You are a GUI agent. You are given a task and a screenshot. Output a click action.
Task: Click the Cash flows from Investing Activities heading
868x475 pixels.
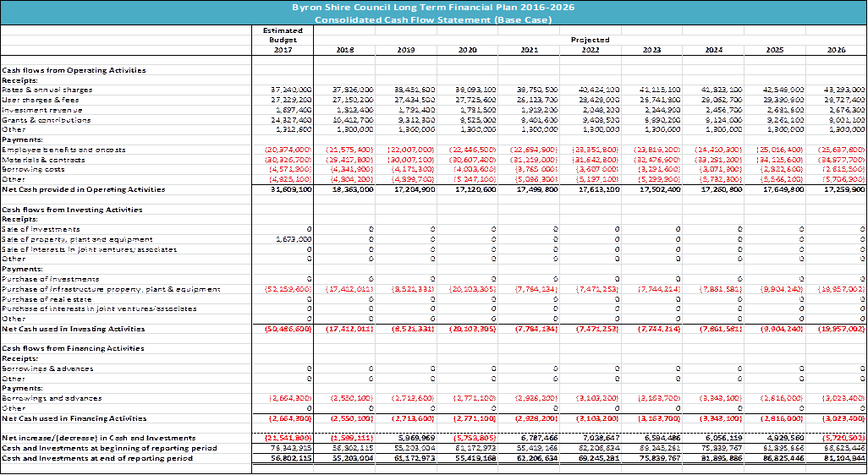[x=73, y=210]
